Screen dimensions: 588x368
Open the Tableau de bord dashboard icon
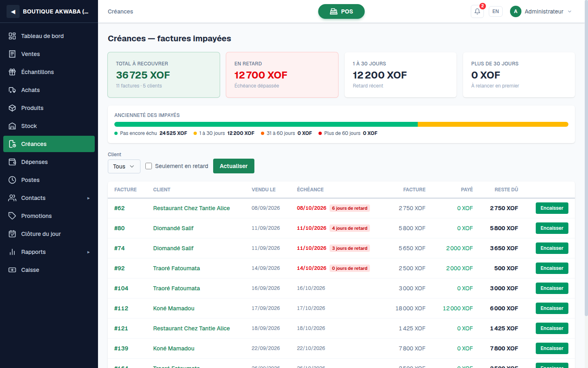point(12,36)
